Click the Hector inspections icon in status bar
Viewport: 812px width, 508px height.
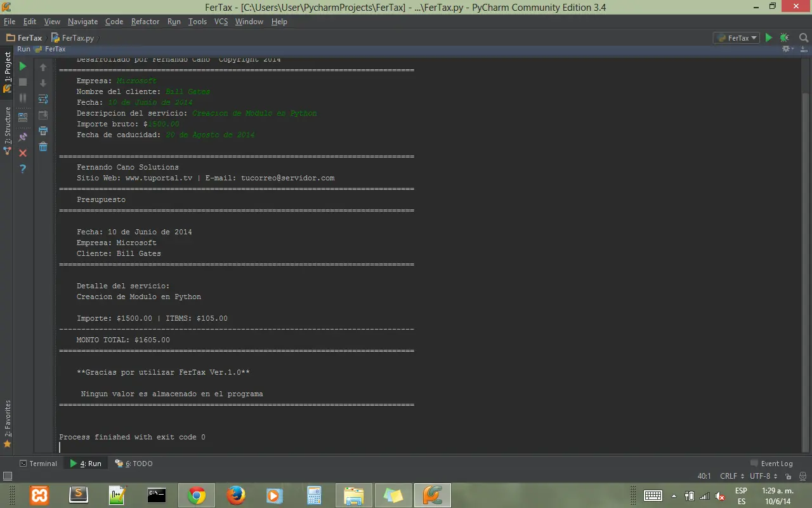802,476
